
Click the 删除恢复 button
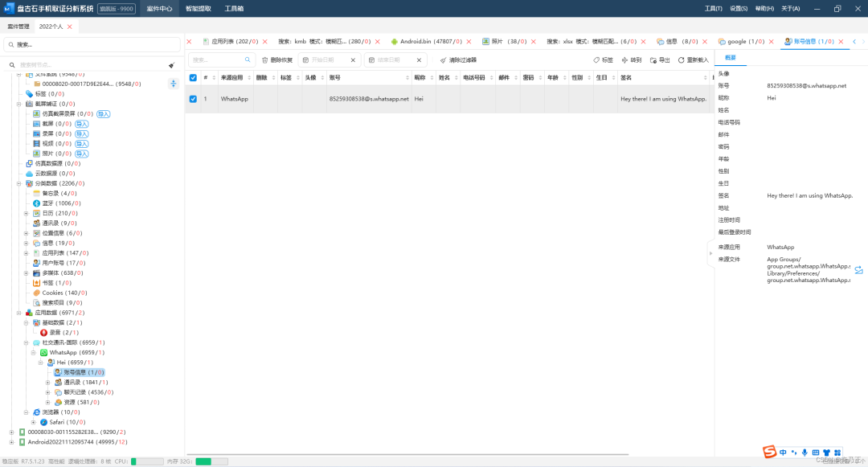click(276, 59)
